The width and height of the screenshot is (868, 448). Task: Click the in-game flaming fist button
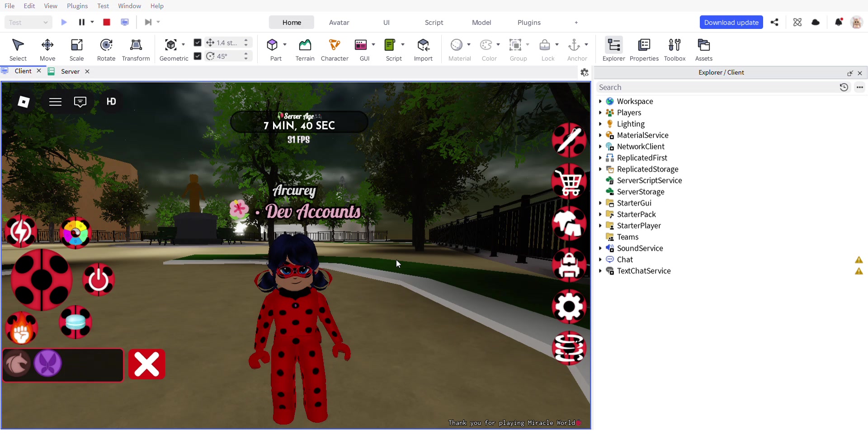(21, 328)
